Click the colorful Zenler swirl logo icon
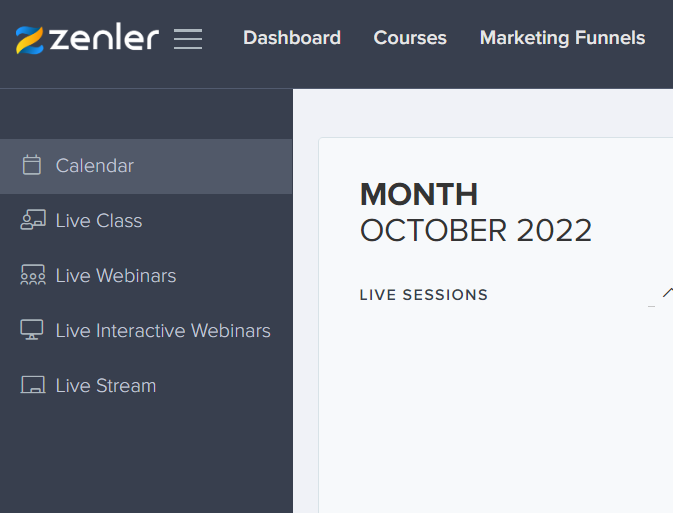 pyautogui.click(x=30, y=40)
